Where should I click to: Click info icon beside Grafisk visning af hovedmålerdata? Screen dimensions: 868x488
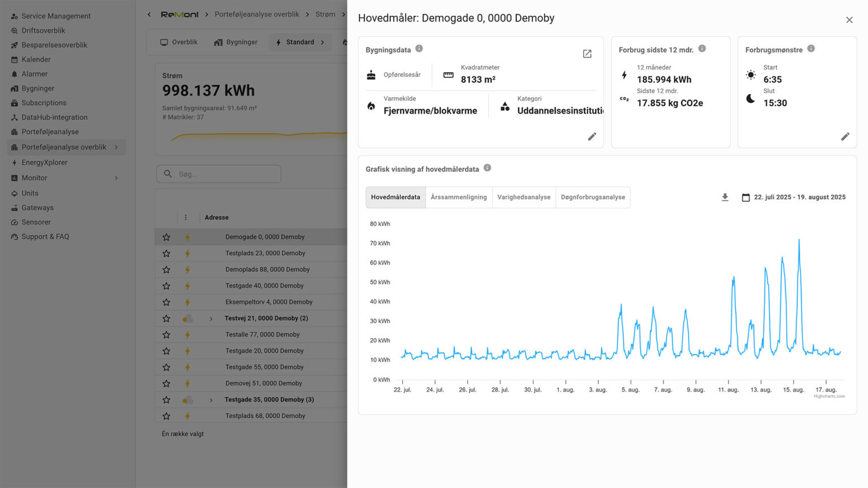tap(487, 168)
